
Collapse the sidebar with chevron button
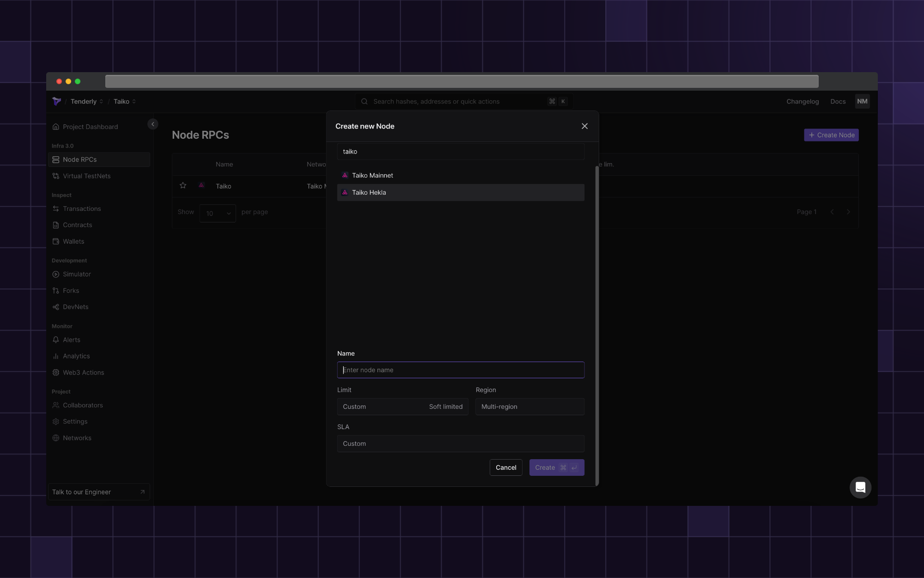tap(153, 124)
